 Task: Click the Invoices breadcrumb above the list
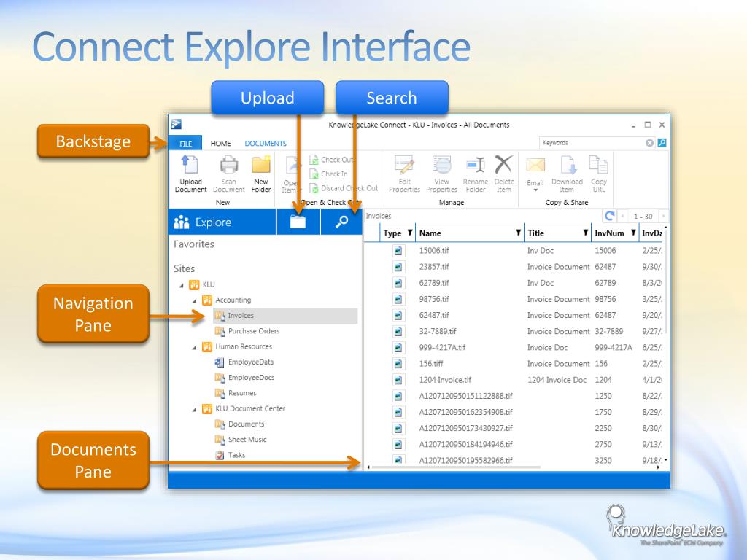tap(379, 216)
